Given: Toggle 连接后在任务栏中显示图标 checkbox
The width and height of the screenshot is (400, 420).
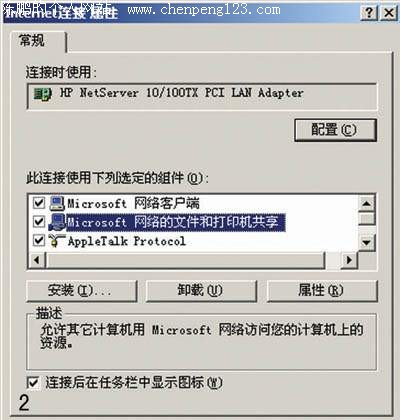Looking at the screenshot, I should 33,383.
